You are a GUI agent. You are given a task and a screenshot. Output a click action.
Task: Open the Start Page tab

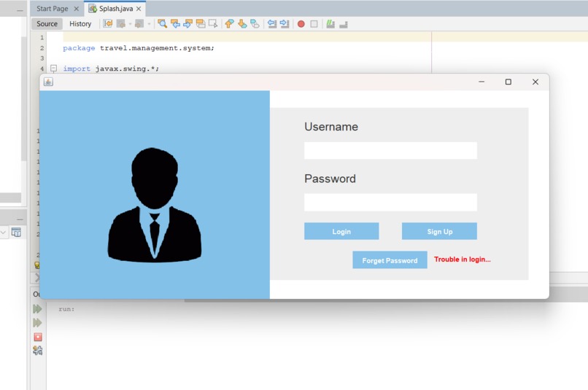pos(52,9)
